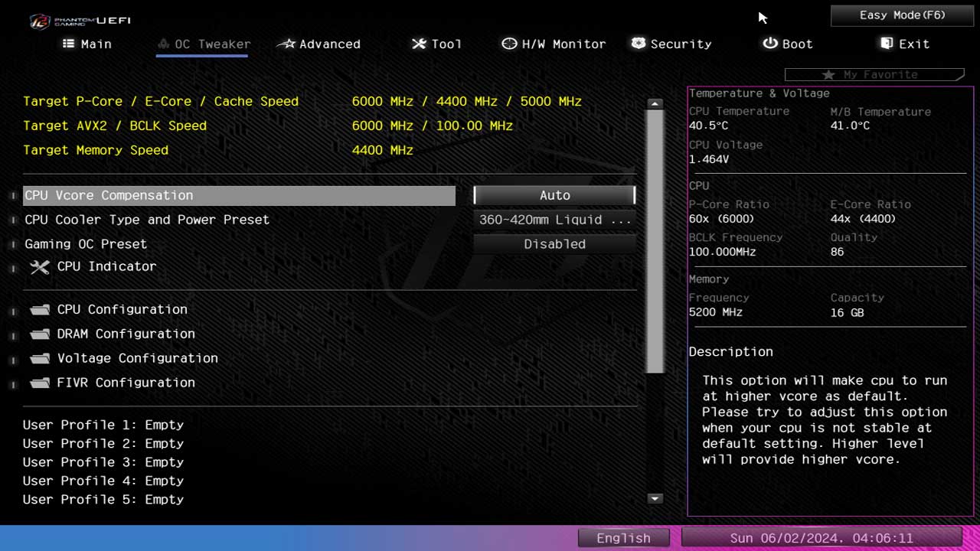Image resolution: width=980 pixels, height=551 pixels.
Task: Click the memory Capacity 16 GB value
Action: [x=847, y=312]
